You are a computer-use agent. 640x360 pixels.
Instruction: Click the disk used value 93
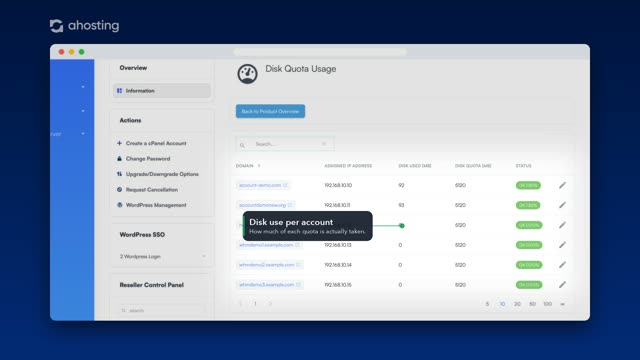(x=401, y=205)
